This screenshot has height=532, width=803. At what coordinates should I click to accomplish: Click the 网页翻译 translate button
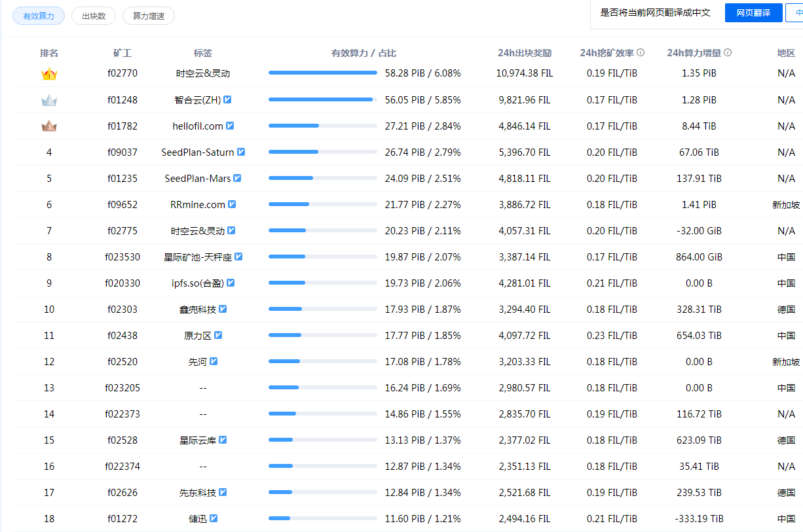tap(753, 12)
